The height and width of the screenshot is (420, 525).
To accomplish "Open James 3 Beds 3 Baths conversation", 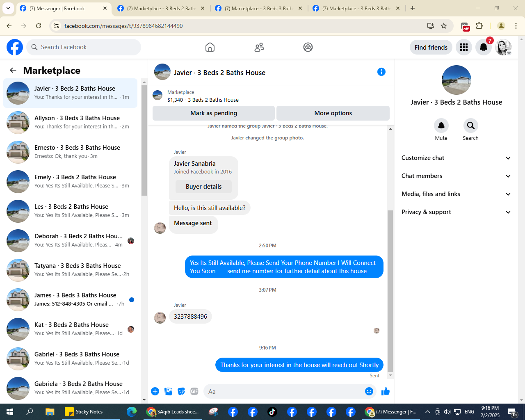I will point(71,300).
